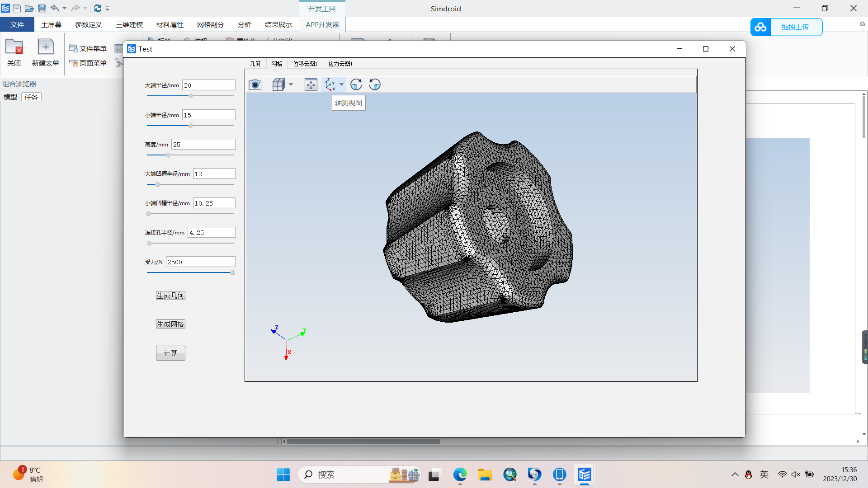Viewport: 868px width, 488px height.
Task: Click the 拖拽上传 cloud upload button
Action: [787, 27]
